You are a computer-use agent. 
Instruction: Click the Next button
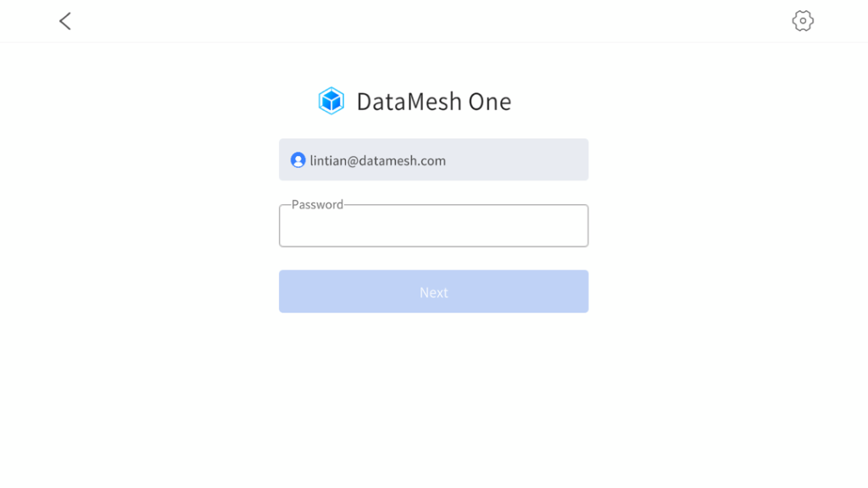(x=433, y=291)
